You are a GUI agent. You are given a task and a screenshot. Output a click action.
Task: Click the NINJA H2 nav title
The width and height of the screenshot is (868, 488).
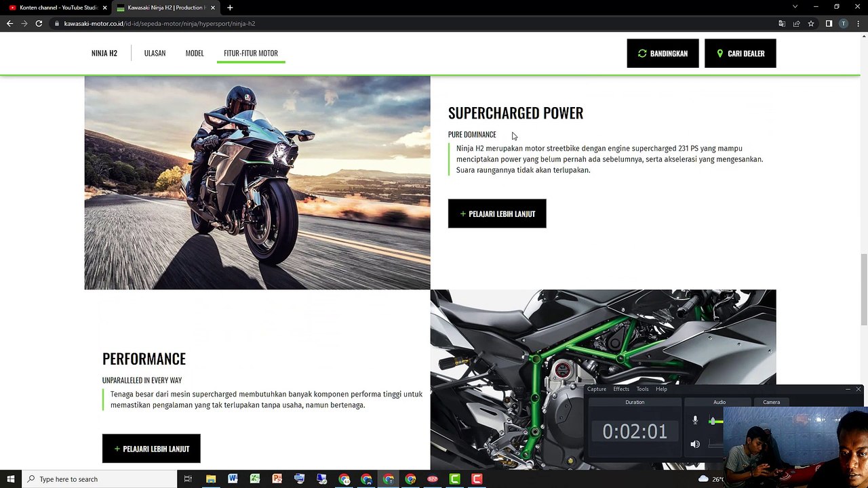pyautogui.click(x=104, y=54)
